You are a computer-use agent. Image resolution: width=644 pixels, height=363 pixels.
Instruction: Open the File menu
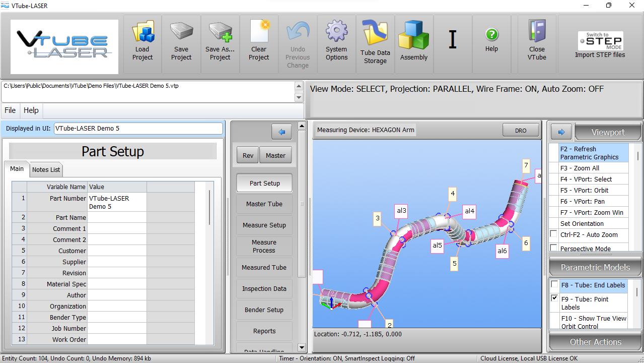pyautogui.click(x=10, y=110)
